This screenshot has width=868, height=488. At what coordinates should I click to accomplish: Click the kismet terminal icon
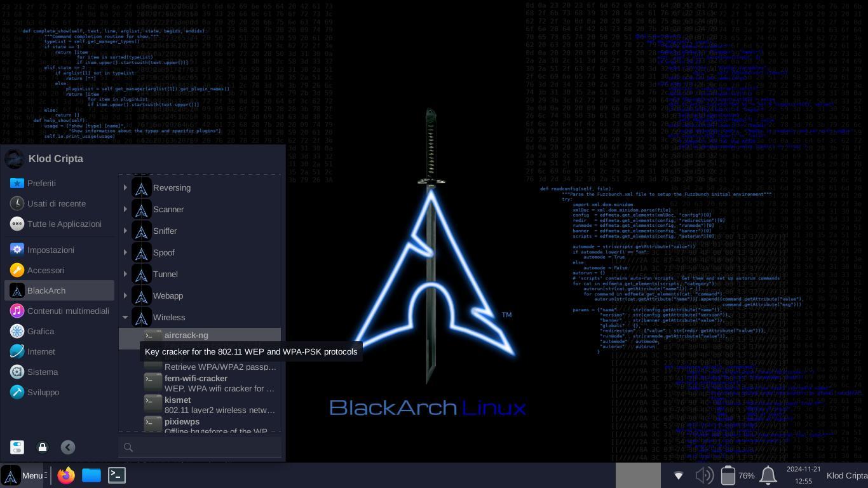coord(153,404)
